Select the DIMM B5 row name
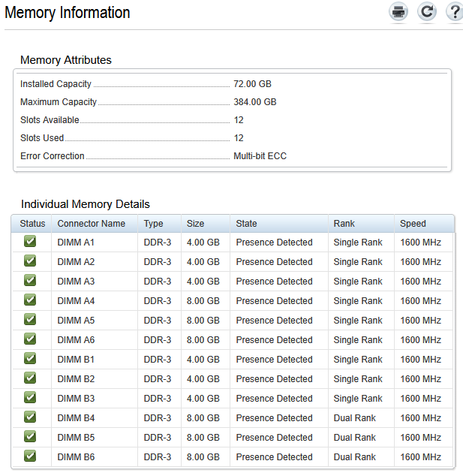463x476 pixels. tap(76, 438)
